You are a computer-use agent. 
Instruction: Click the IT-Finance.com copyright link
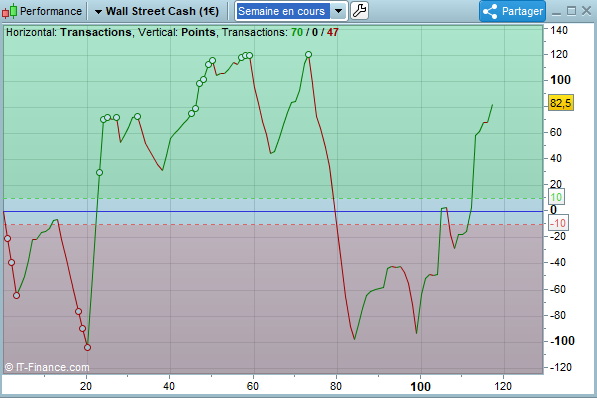(47, 367)
